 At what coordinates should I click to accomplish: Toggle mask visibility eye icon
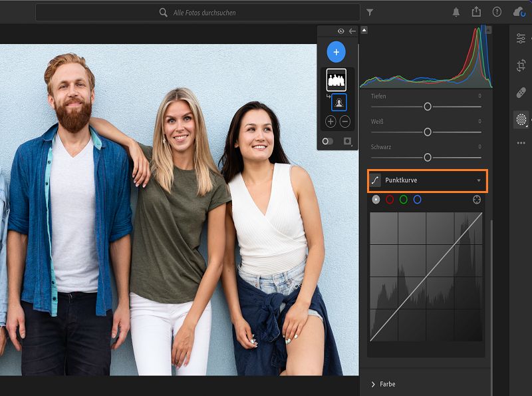click(x=340, y=31)
